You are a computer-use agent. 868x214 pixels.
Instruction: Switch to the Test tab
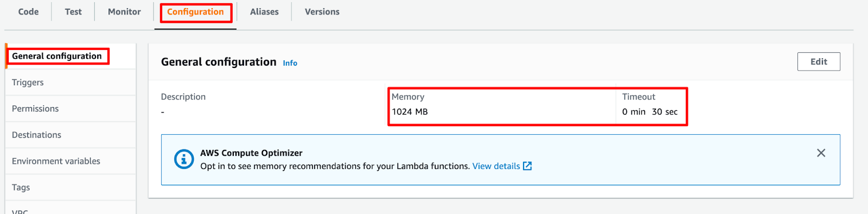click(73, 11)
